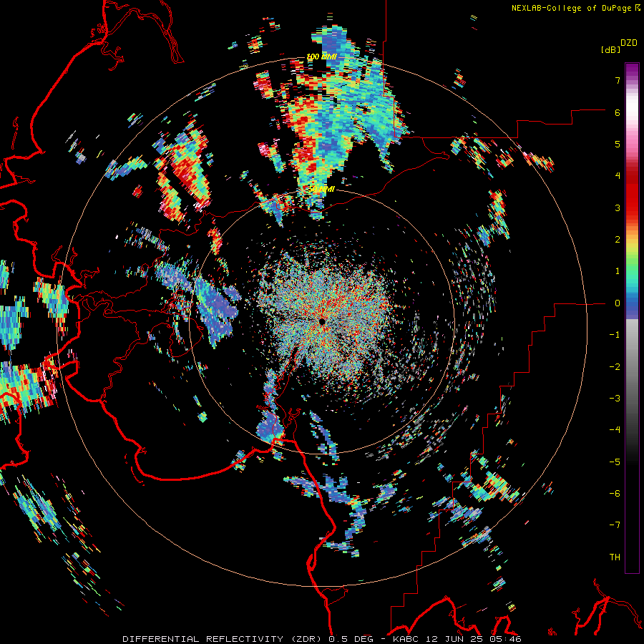Click the 0.5 DEG elevation text
Screen dimensions: 644x644
(x=351, y=639)
